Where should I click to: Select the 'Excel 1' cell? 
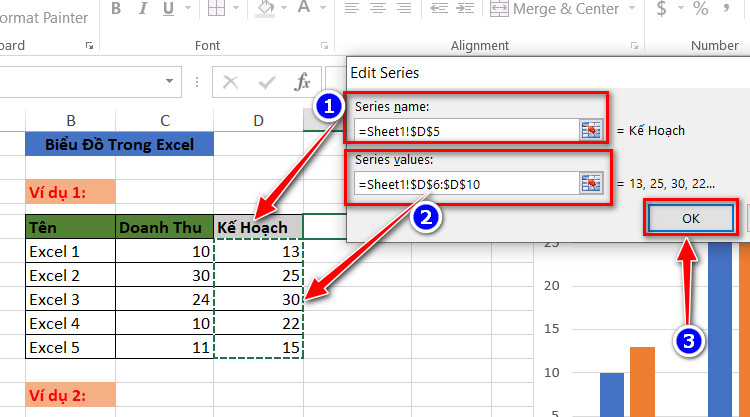click(x=70, y=251)
